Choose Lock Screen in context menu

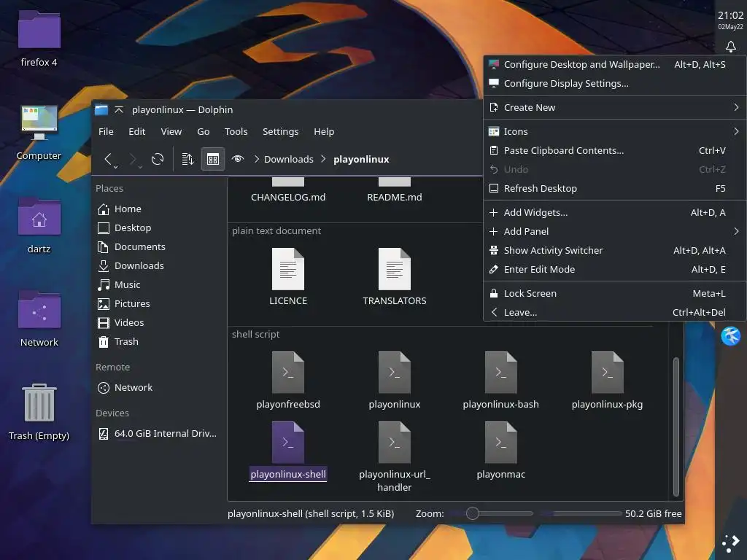pos(614,293)
